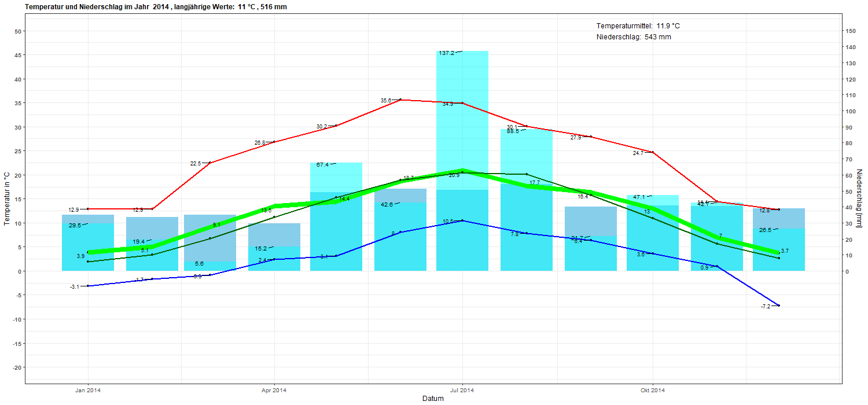
Task: Click the 137.2 precipitation value label
Action: (446, 53)
